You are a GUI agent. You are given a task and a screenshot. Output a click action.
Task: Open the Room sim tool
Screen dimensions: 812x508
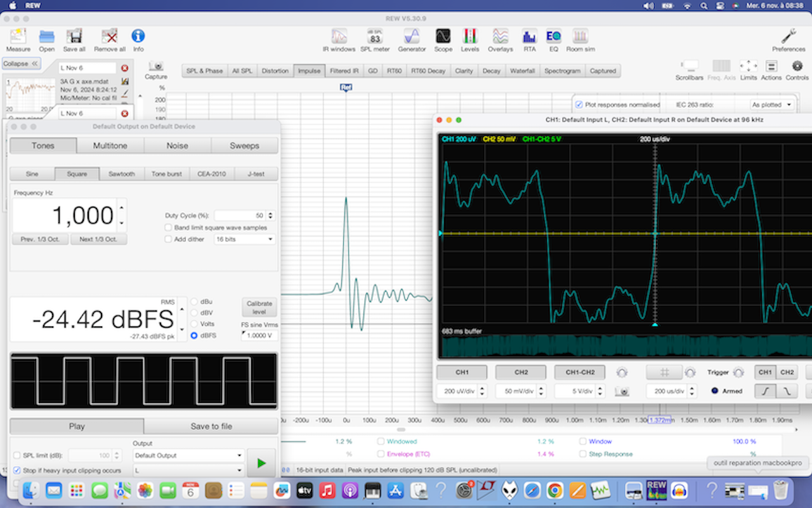(x=580, y=38)
